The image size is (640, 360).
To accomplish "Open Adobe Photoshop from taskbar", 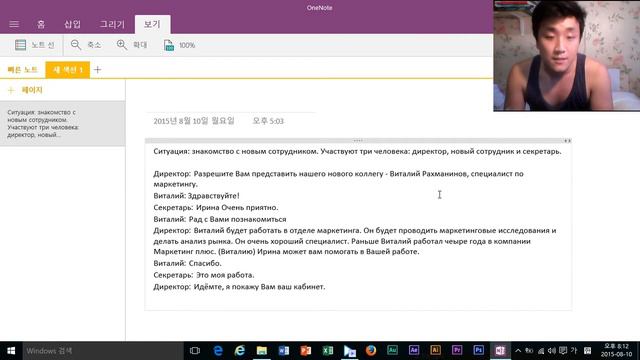I will click(479, 350).
